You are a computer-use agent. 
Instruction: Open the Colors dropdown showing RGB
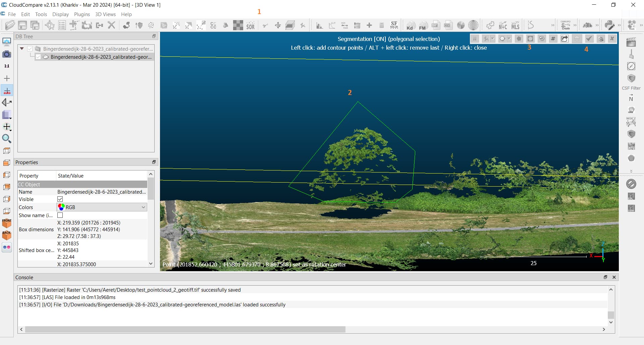pyautogui.click(x=144, y=207)
